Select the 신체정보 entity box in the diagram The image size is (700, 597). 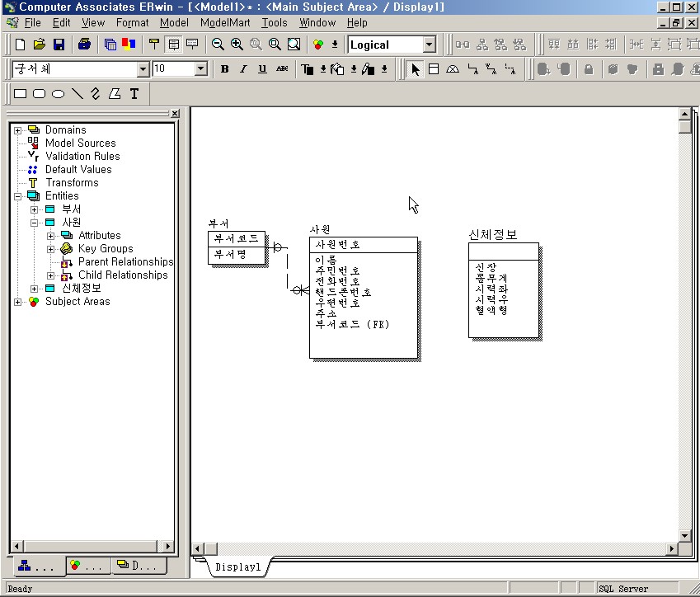[x=504, y=290]
